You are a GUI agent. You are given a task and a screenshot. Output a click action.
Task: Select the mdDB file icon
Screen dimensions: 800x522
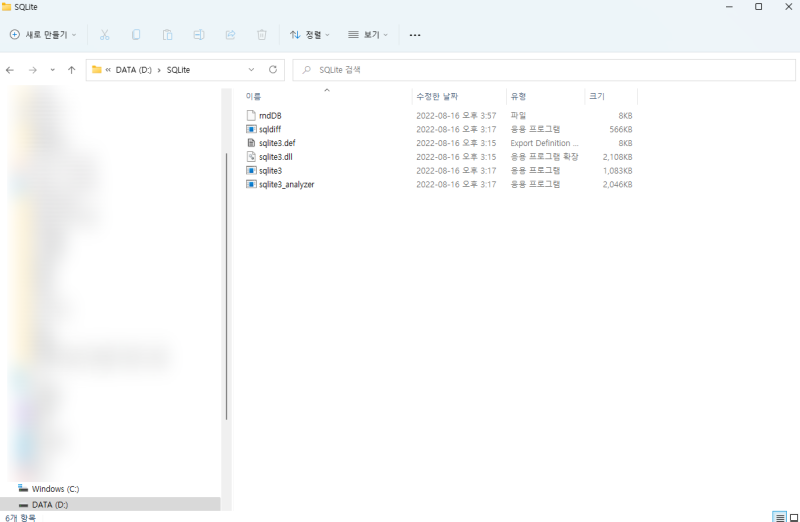[251, 115]
